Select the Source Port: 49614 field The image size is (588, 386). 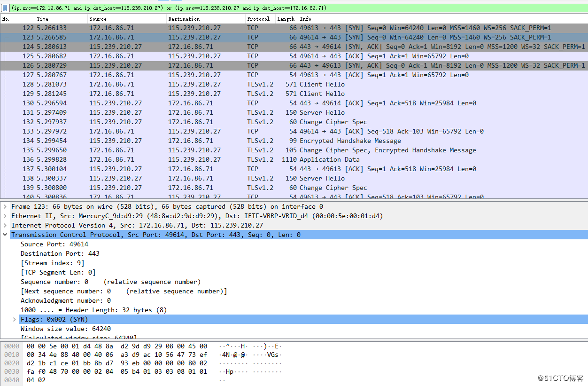coord(54,244)
